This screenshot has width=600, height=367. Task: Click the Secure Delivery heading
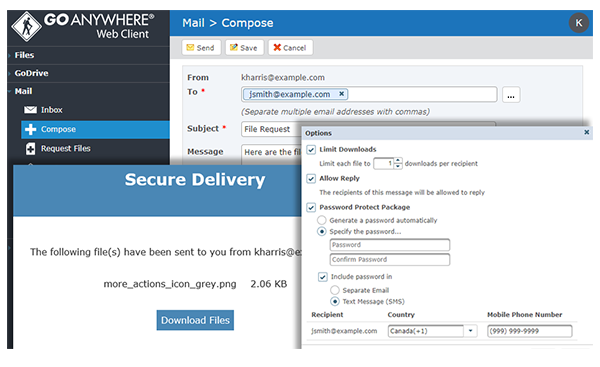pos(195,180)
